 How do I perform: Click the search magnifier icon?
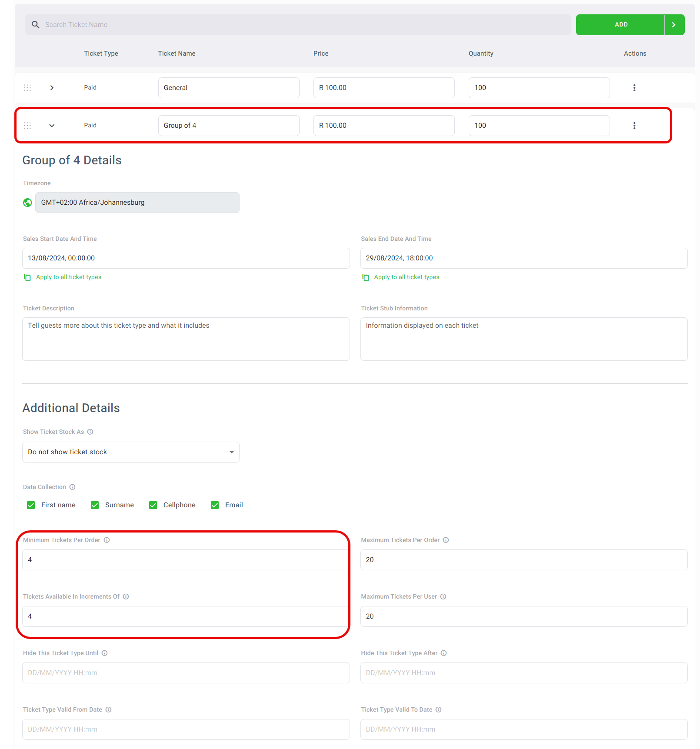click(x=36, y=25)
